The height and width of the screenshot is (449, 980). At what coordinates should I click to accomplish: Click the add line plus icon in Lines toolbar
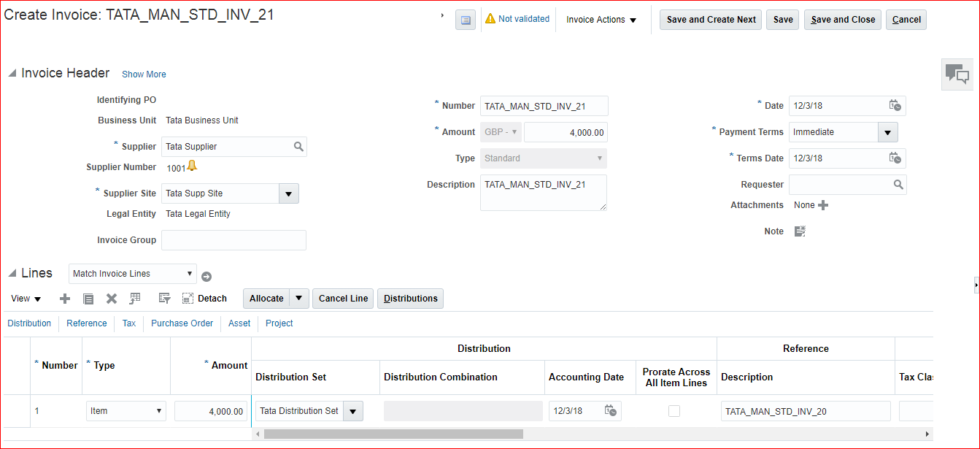65,299
